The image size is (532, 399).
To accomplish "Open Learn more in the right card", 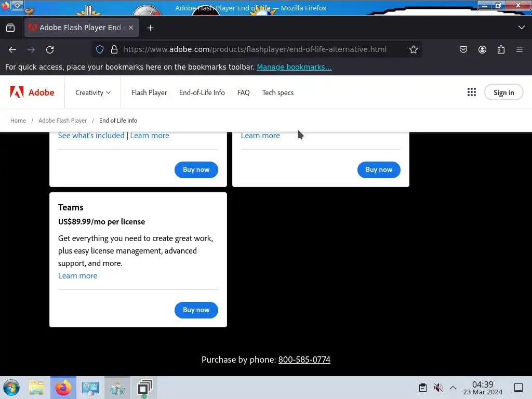I will [x=260, y=136].
